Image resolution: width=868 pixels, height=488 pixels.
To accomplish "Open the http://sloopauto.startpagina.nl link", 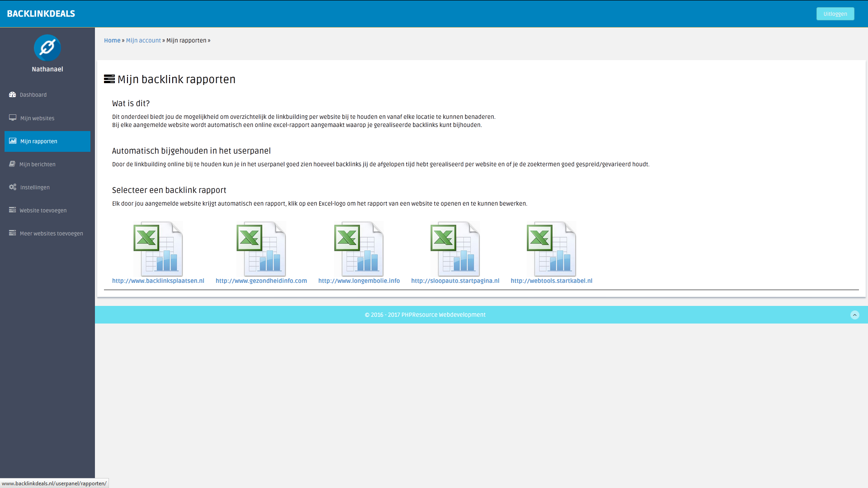I will click(x=455, y=281).
